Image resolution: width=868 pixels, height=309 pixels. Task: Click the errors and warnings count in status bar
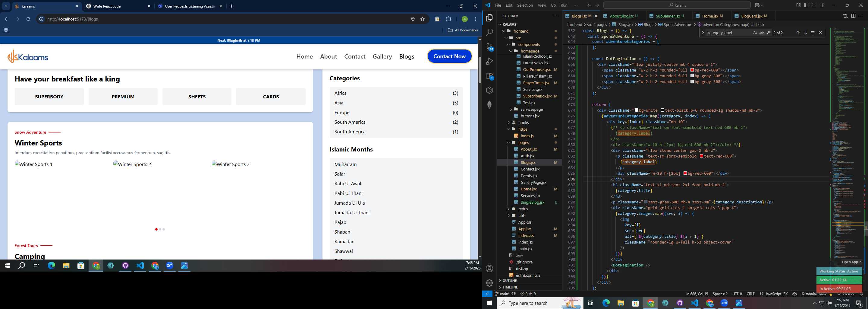[528, 294]
